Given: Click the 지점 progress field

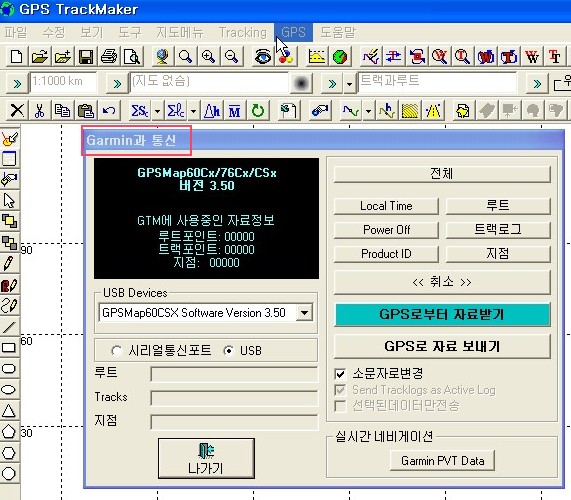Looking at the screenshot, I should point(234,422).
